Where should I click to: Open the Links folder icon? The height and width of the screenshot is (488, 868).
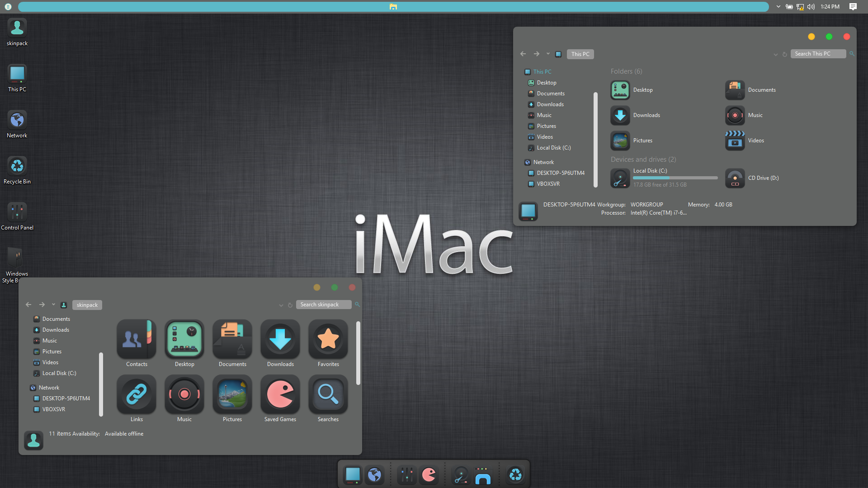(x=136, y=394)
